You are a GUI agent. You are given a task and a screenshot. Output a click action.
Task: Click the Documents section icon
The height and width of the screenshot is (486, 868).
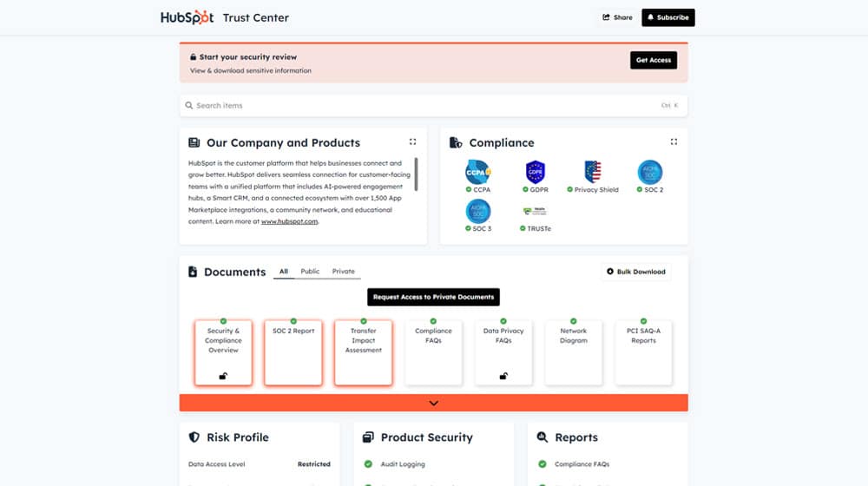193,272
